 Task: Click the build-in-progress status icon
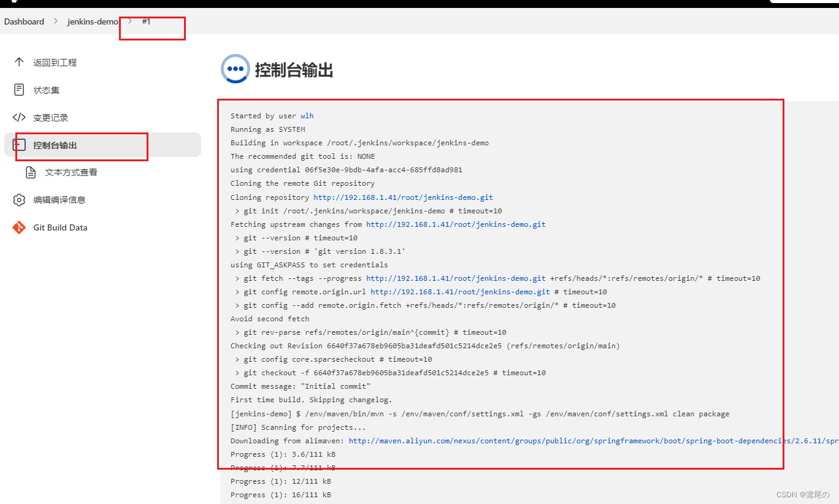236,69
